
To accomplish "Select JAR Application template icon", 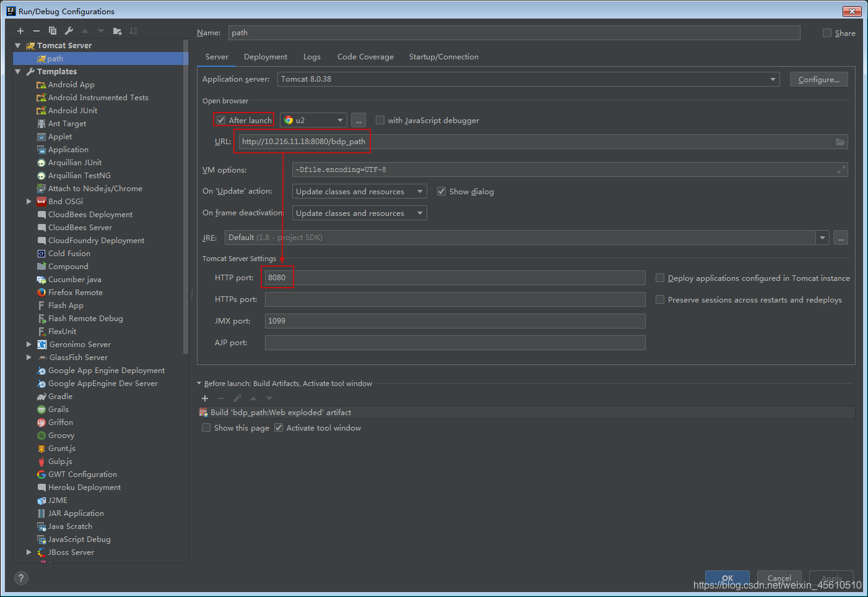I will 41,513.
